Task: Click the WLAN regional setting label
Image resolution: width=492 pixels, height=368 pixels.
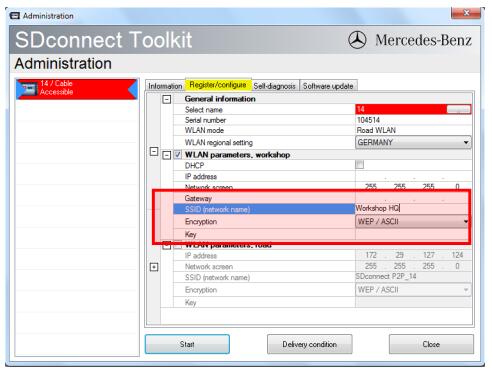Action: tap(219, 143)
